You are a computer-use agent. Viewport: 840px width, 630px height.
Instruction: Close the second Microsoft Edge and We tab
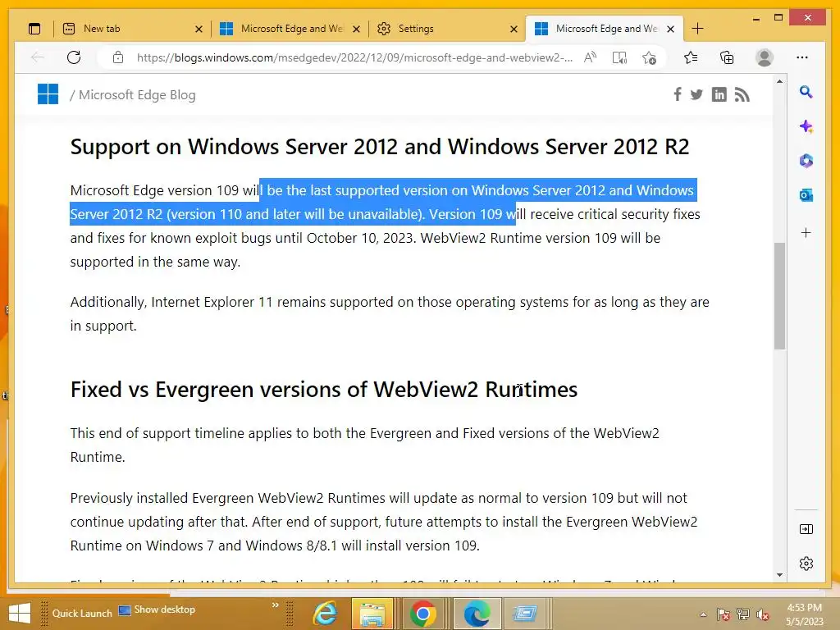coord(356,29)
